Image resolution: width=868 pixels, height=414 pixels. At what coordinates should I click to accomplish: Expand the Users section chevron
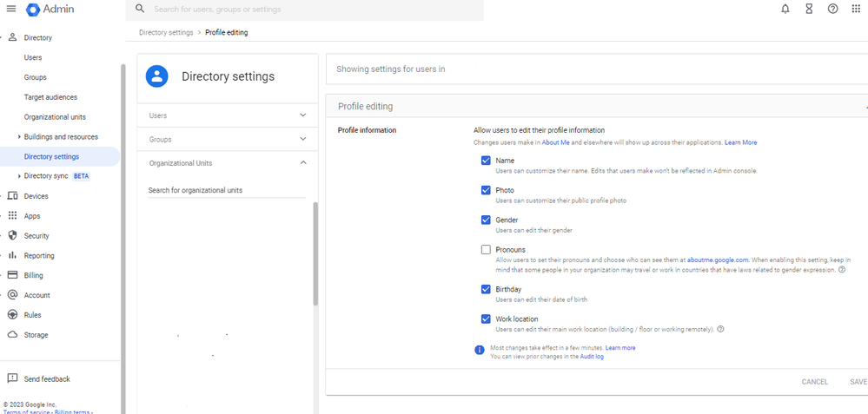[303, 115]
